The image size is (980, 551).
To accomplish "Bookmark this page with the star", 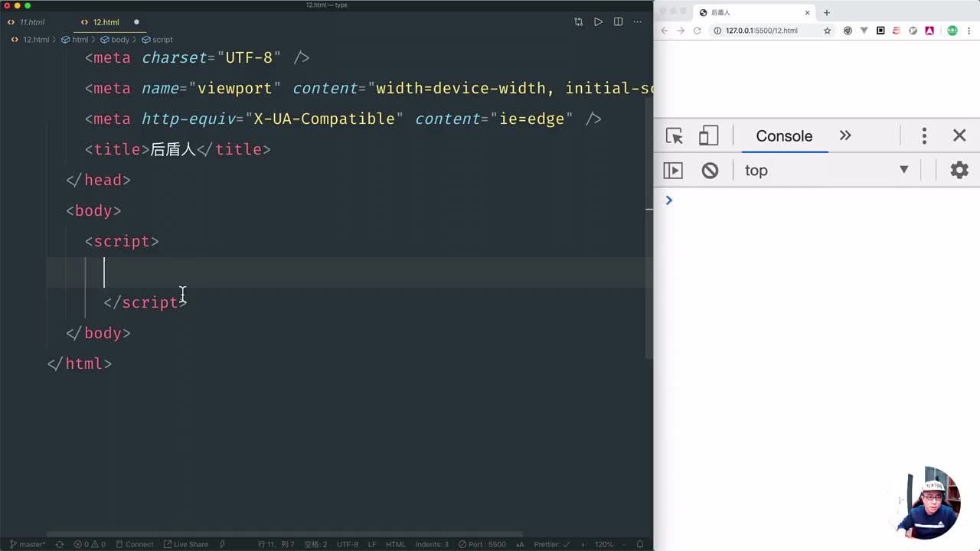I will pos(827,31).
